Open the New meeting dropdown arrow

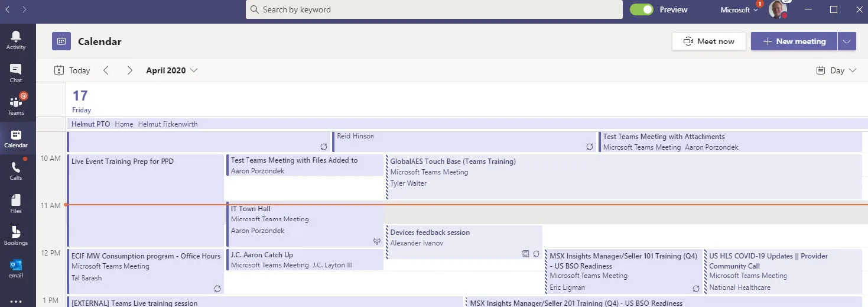pyautogui.click(x=847, y=41)
